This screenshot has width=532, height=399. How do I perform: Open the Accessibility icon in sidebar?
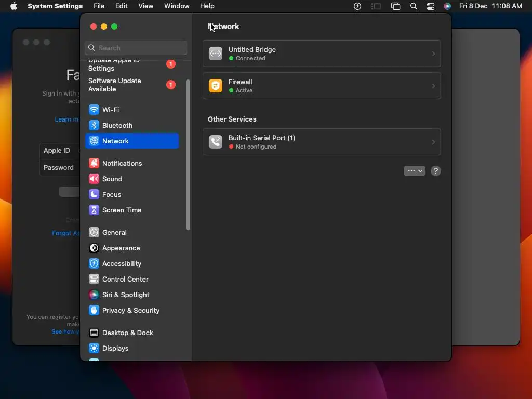coord(94,263)
